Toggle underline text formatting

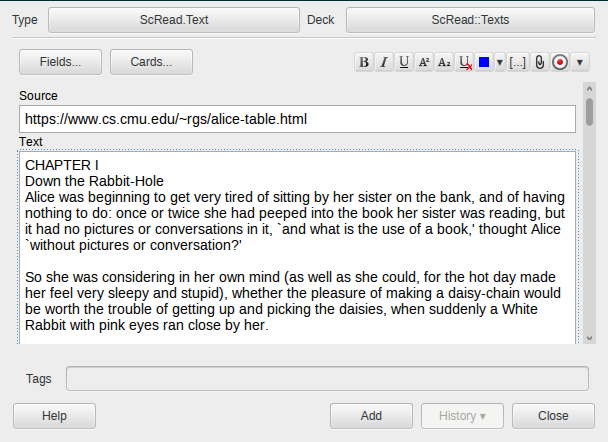404,62
